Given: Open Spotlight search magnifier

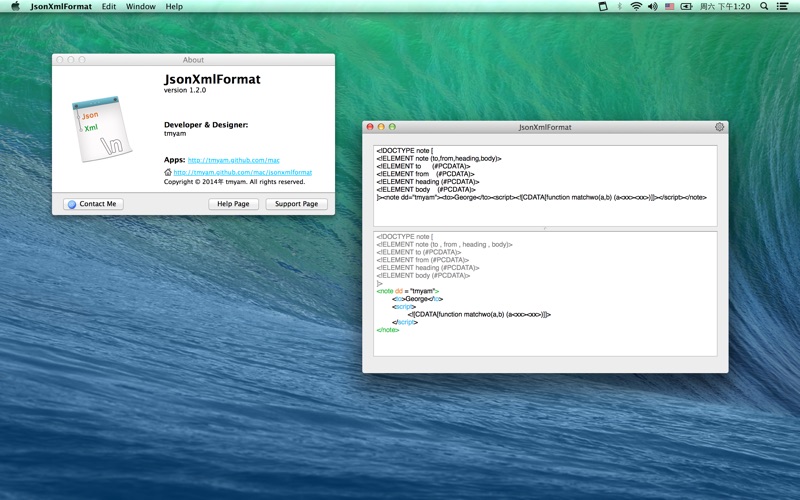Looking at the screenshot, I should coord(764,6).
